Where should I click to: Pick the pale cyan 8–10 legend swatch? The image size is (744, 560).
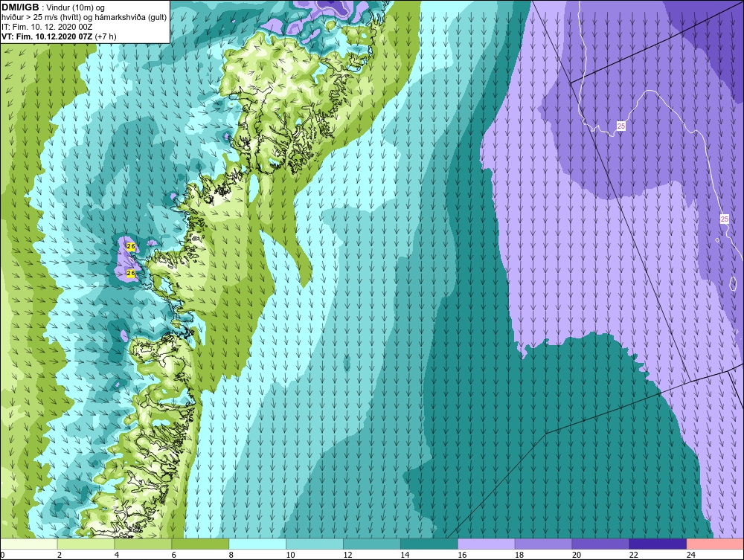(257, 544)
